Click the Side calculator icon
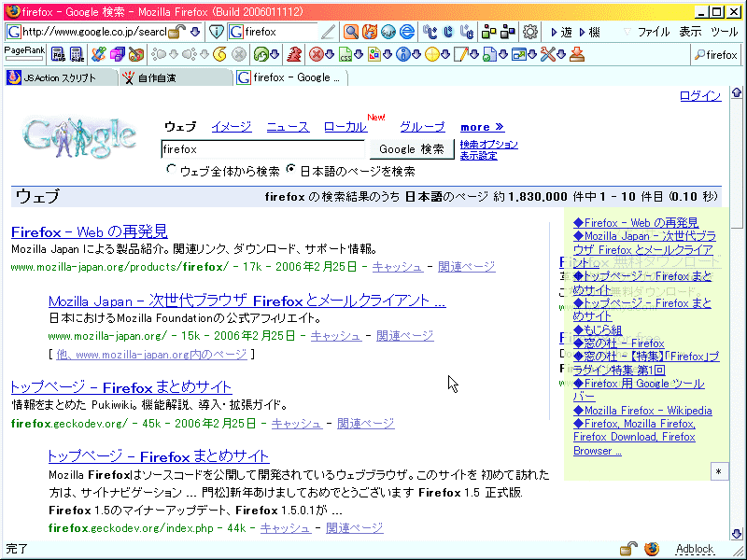Image resolution: width=747 pixels, height=560 pixels. [77, 55]
